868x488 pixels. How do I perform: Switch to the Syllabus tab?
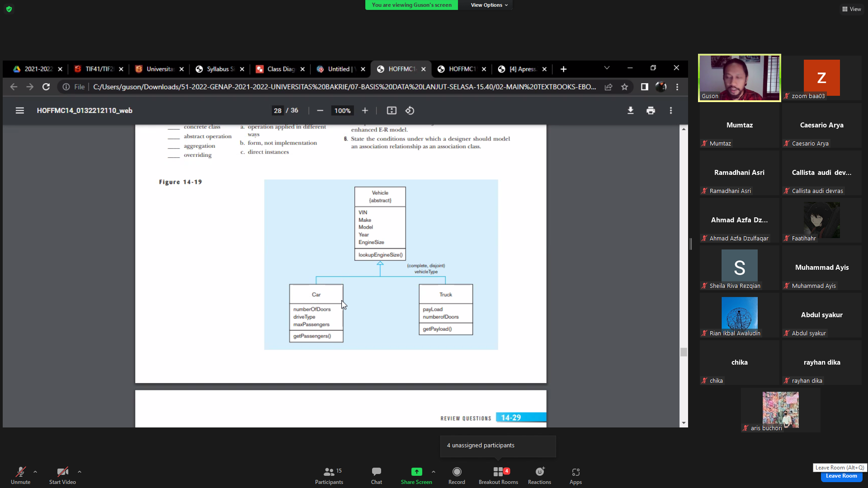220,69
